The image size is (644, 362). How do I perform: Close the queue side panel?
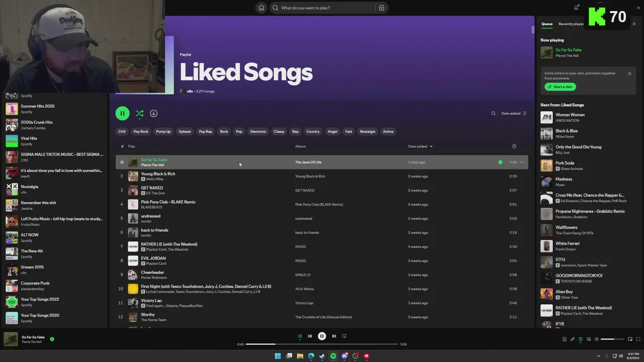(x=634, y=24)
